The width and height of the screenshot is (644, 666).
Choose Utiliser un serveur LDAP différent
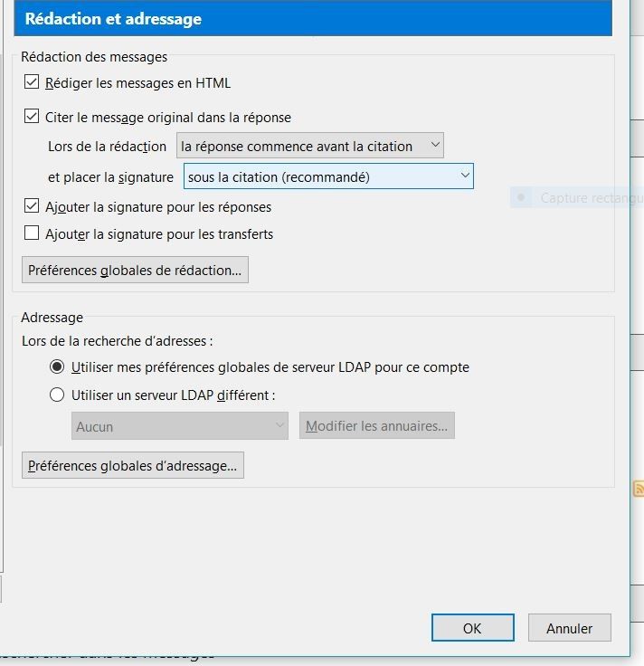57,395
